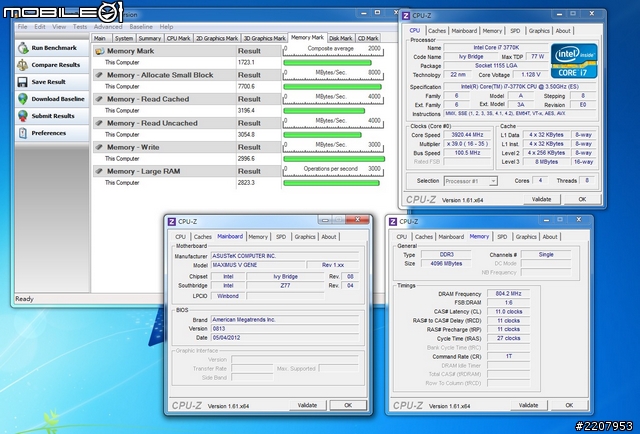Click the Memory Mark header icon
The height and width of the screenshot is (434, 640).
99,51
